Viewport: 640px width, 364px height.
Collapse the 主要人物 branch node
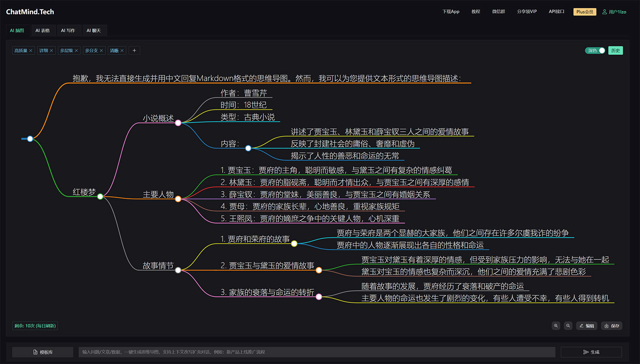178,199
